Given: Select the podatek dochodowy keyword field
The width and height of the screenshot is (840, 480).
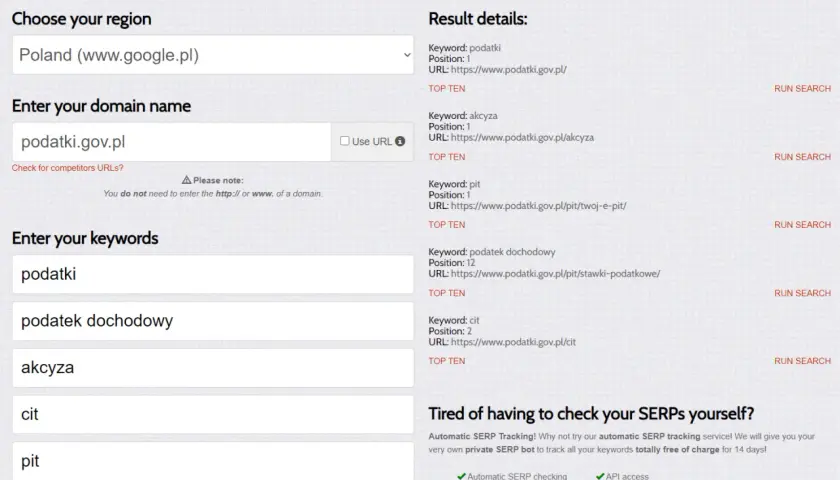Looking at the screenshot, I should tap(213, 321).
